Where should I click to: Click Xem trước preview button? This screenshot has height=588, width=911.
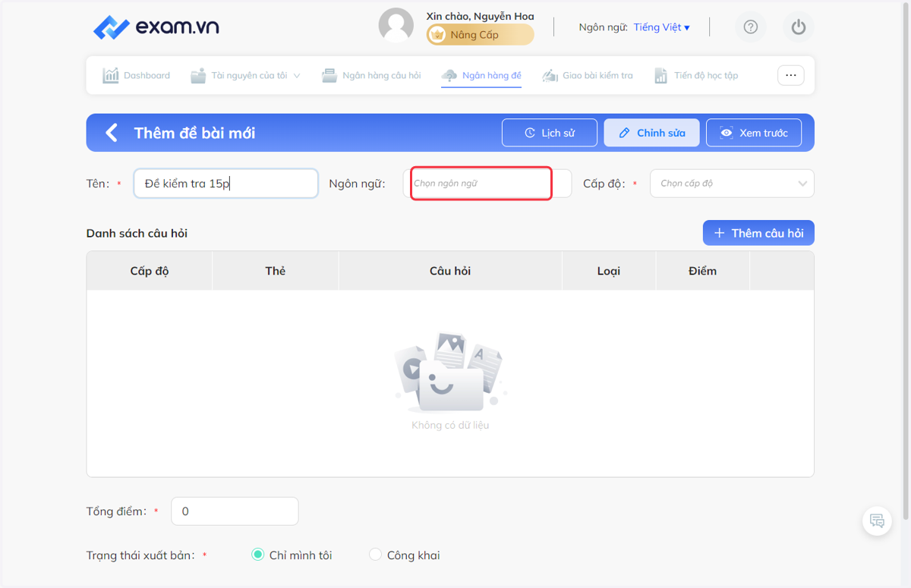pyautogui.click(x=754, y=133)
